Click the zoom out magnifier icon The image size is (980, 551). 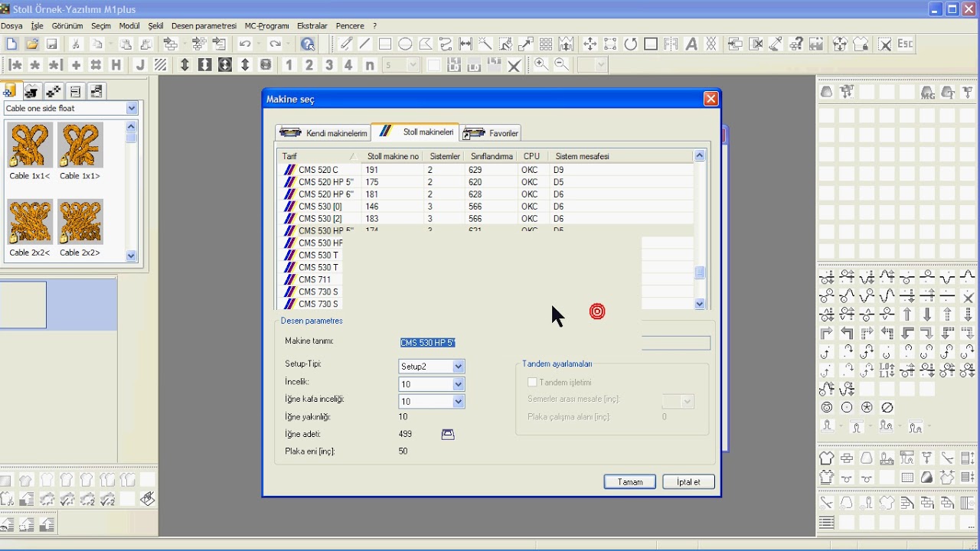click(x=561, y=65)
